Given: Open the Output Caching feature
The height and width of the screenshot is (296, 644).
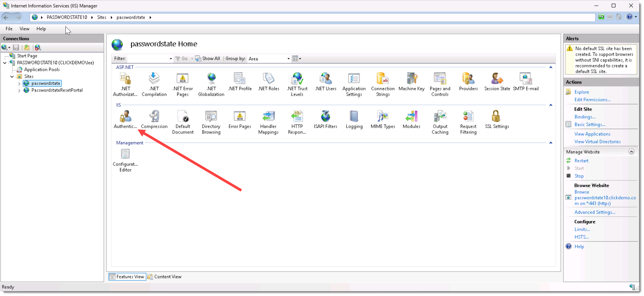Looking at the screenshot, I should 440,122.
